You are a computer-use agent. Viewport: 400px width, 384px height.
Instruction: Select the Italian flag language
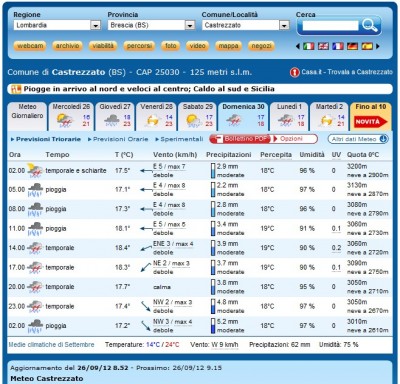coord(308,46)
